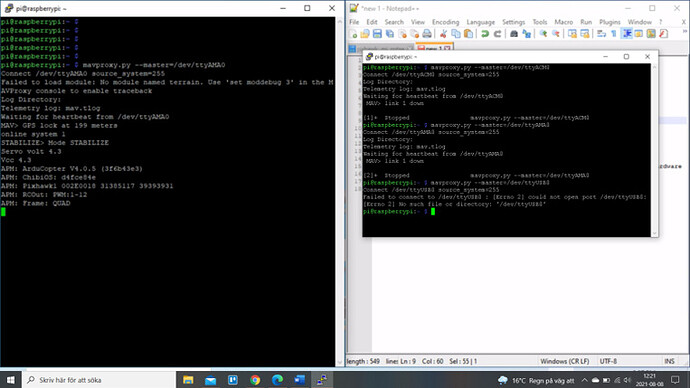Click the 'Skriv här för att söka' search box

click(99, 380)
